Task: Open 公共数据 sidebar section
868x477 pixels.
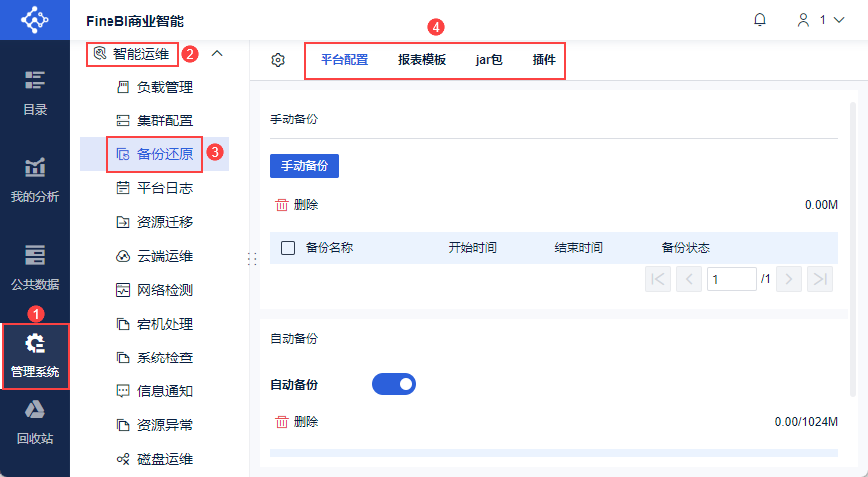Action: [35, 268]
